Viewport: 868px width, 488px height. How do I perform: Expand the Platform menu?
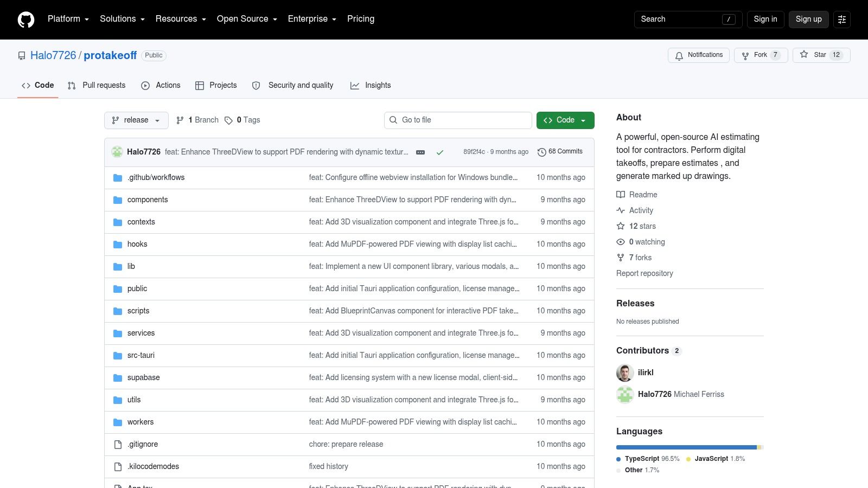click(68, 19)
